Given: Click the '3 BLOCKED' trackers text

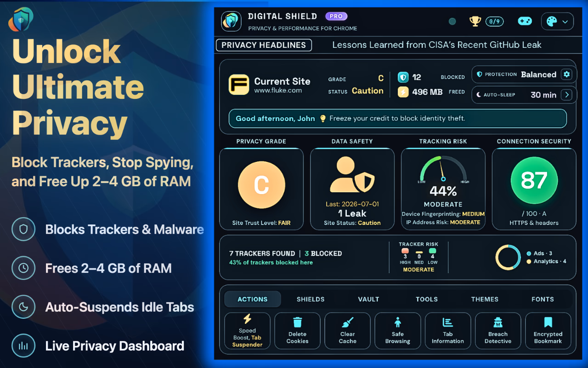Looking at the screenshot, I should [323, 253].
